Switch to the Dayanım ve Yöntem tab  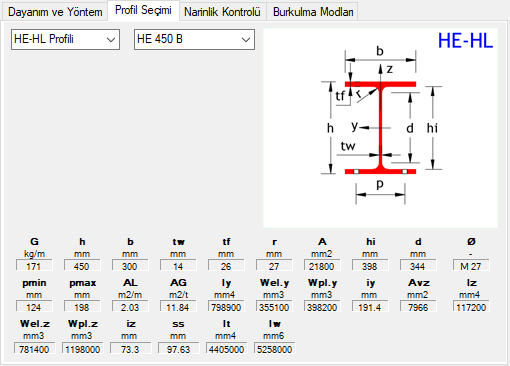[x=55, y=12]
